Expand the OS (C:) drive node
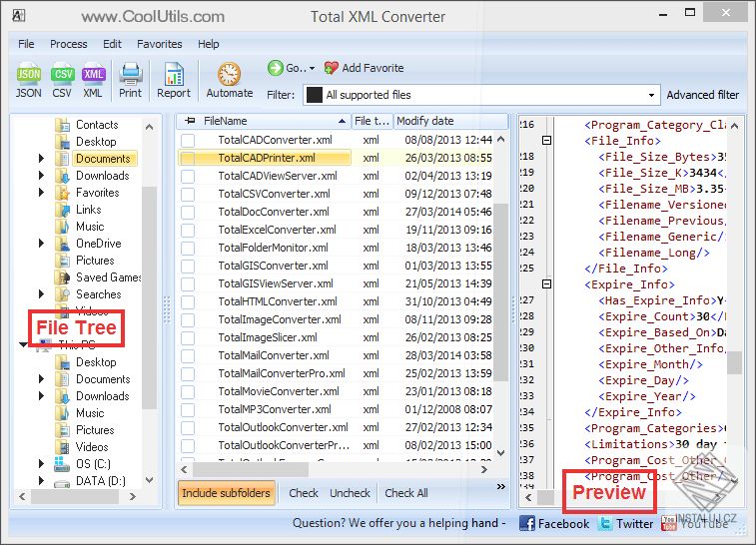756x545 pixels. tap(42, 463)
